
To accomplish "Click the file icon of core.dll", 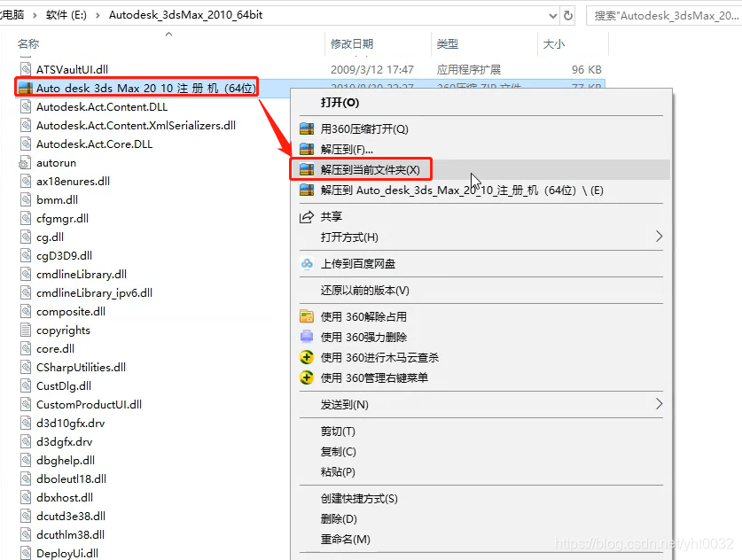I will [x=26, y=348].
